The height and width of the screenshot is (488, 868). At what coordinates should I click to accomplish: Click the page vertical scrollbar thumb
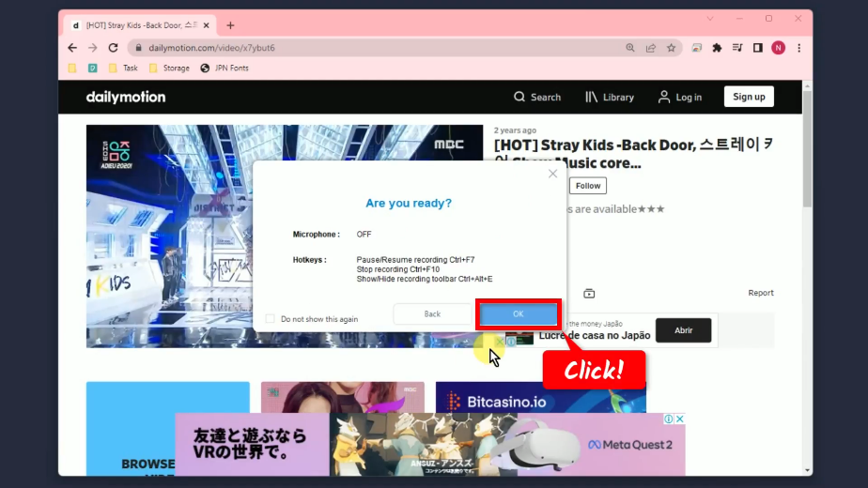[808, 148]
